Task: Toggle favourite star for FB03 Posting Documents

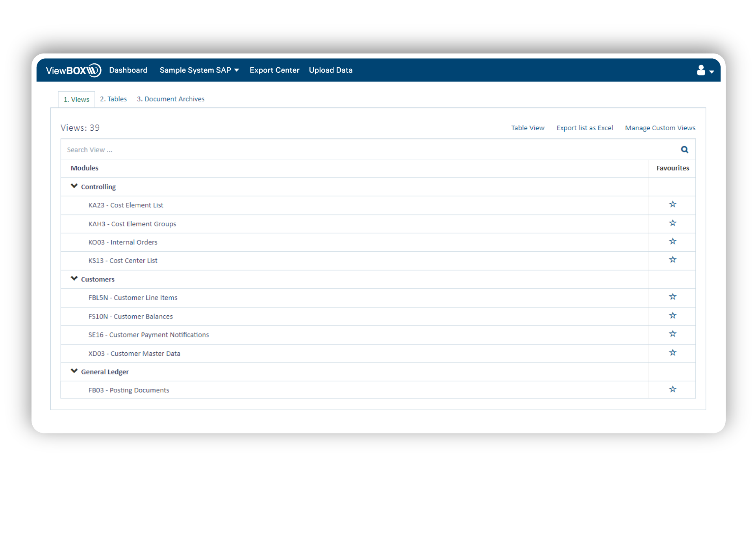Action: point(673,390)
